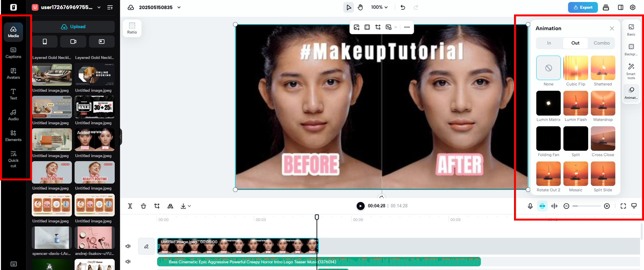Open the Text panel
Image resolution: width=644 pixels, height=270 pixels.
(x=13, y=94)
